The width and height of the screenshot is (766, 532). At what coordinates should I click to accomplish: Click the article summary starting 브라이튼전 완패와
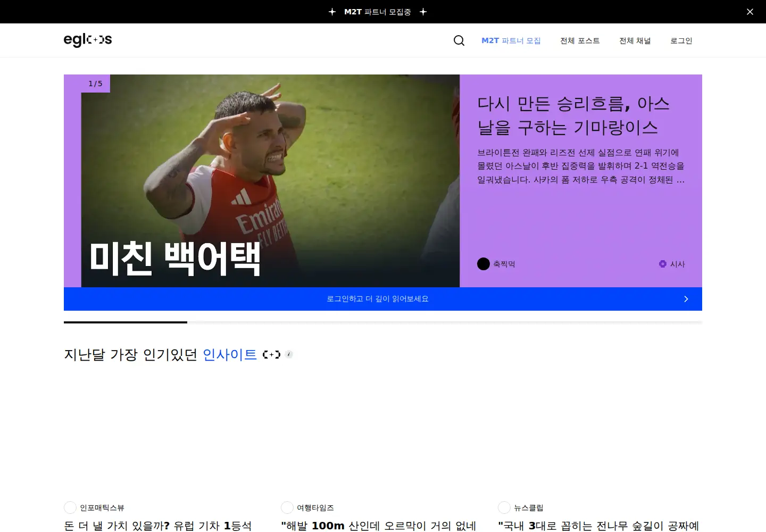(581, 166)
